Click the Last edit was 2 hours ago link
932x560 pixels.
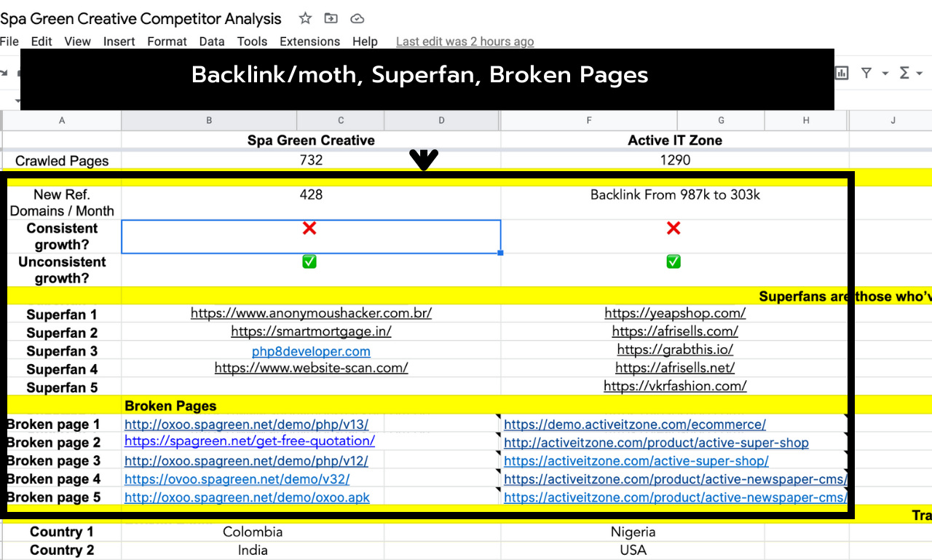[465, 42]
